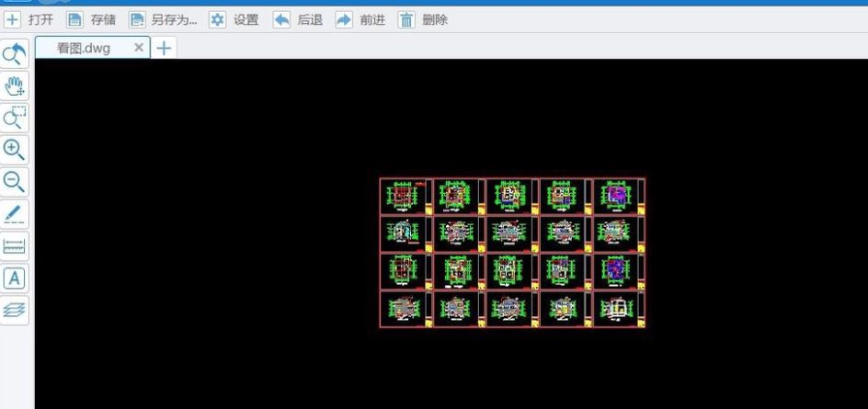The image size is (868, 409).
Task: Switch to the 看图.dwg tab
Action: coord(83,48)
